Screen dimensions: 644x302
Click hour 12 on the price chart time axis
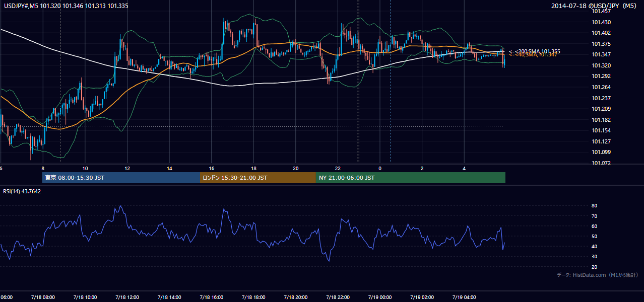coord(127,168)
